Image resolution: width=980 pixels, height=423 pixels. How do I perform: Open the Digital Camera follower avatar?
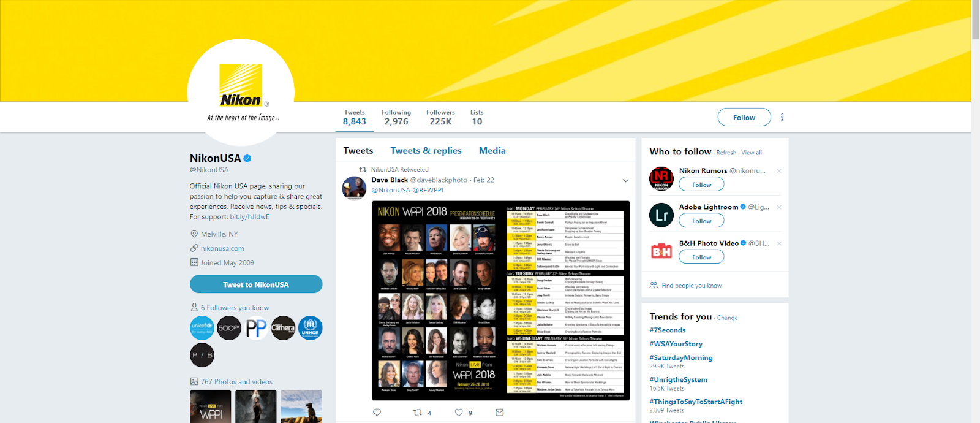pyautogui.click(x=283, y=328)
